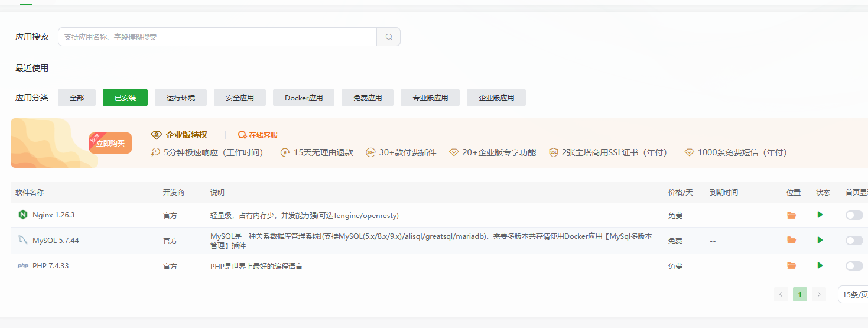Screen dimensions: 868x328
Task: Click the Nginx running status play icon
Action: click(x=820, y=215)
